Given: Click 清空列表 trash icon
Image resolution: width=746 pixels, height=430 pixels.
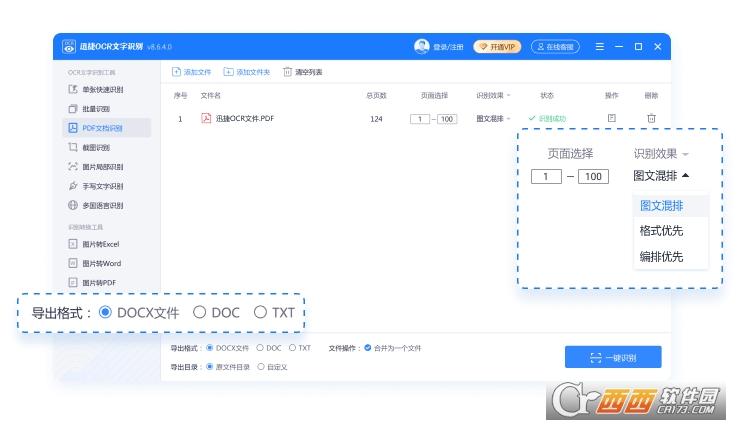Looking at the screenshot, I should click(x=287, y=72).
